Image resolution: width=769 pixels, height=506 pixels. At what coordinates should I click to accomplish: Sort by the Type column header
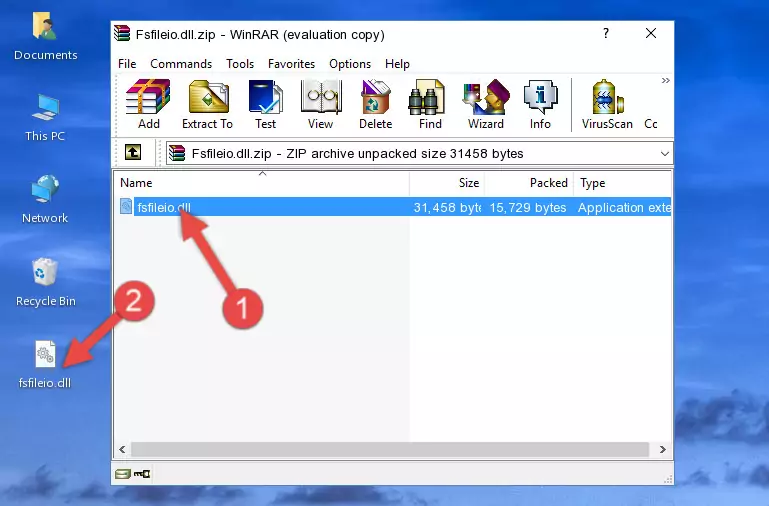622,183
